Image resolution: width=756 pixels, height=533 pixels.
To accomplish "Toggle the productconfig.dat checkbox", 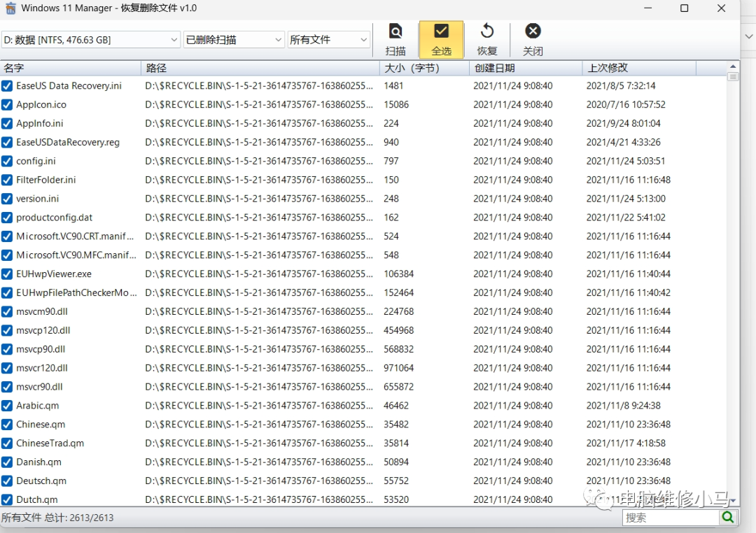I will 7,218.
